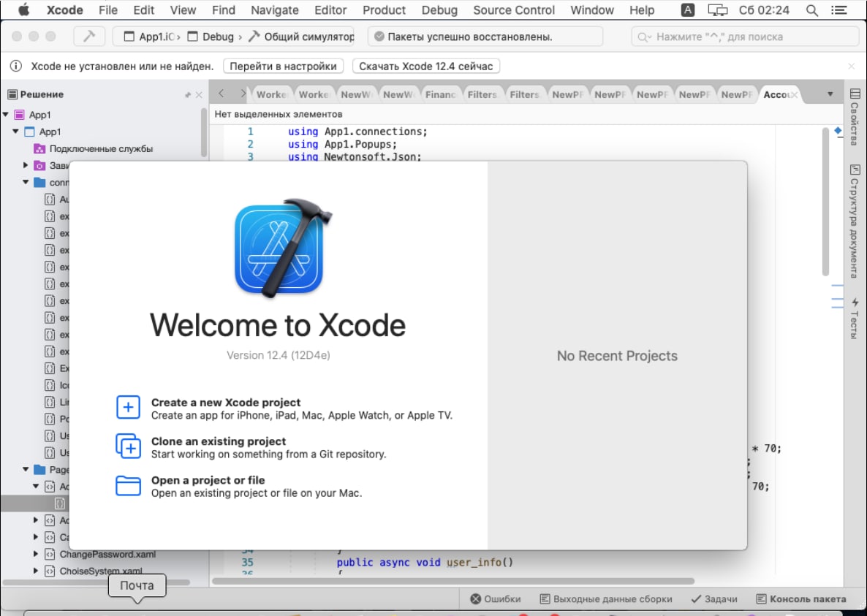Open the tab list dropdown arrow
The image size is (867, 616).
click(x=830, y=94)
